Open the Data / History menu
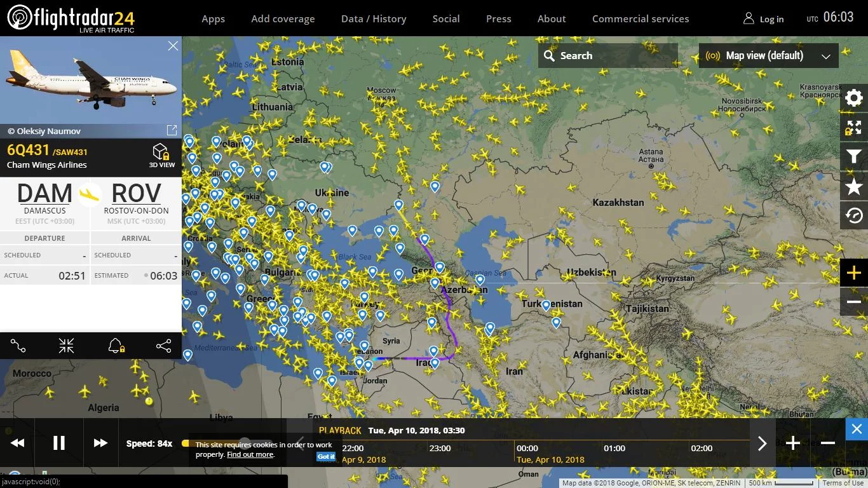The width and height of the screenshot is (868, 488). click(373, 18)
